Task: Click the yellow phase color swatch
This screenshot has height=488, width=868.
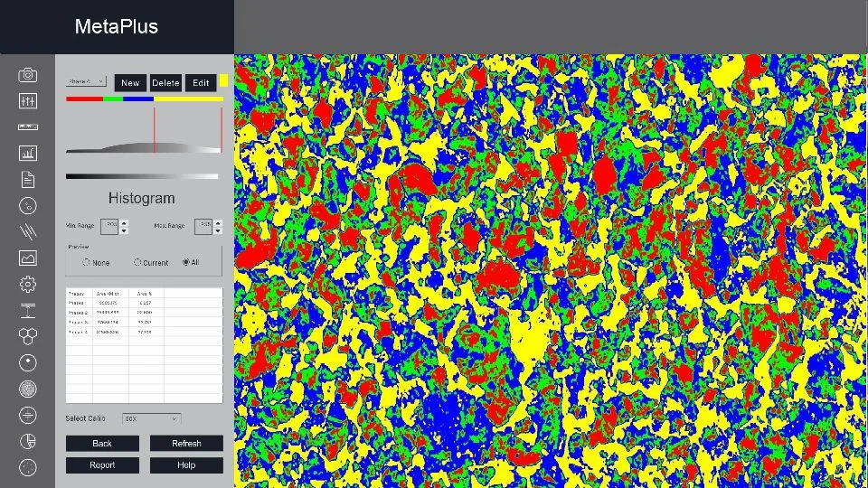Action: (x=223, y=81)
